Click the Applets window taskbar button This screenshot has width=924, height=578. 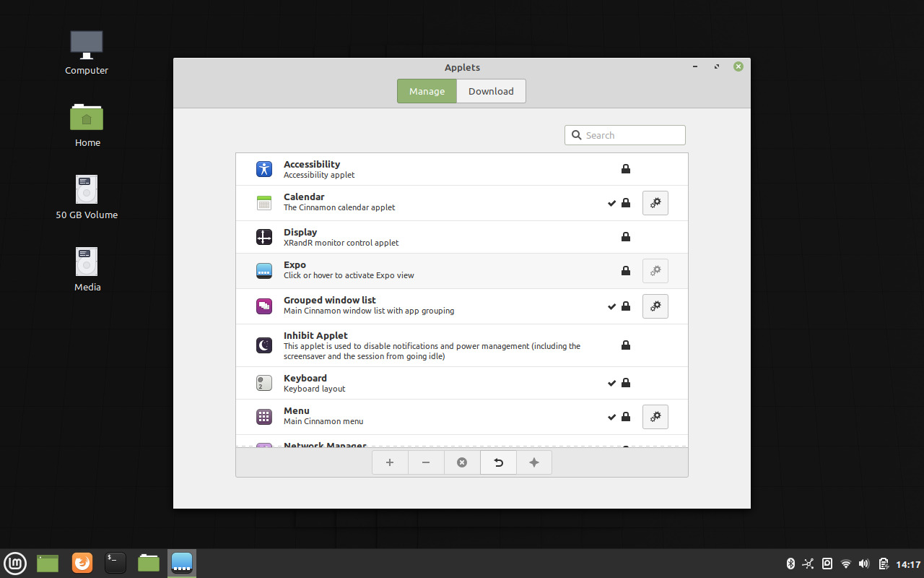(182, 563)
